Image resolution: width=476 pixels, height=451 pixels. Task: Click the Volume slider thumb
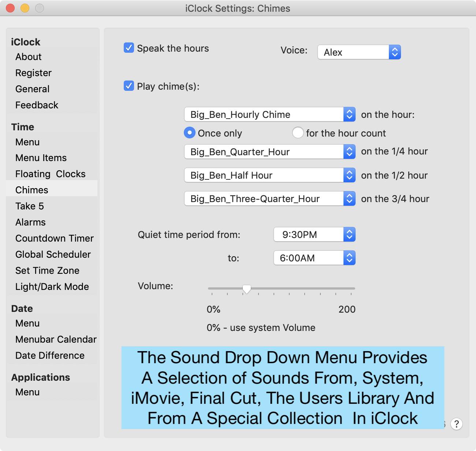pyautogui.click(x=247, y=289)
